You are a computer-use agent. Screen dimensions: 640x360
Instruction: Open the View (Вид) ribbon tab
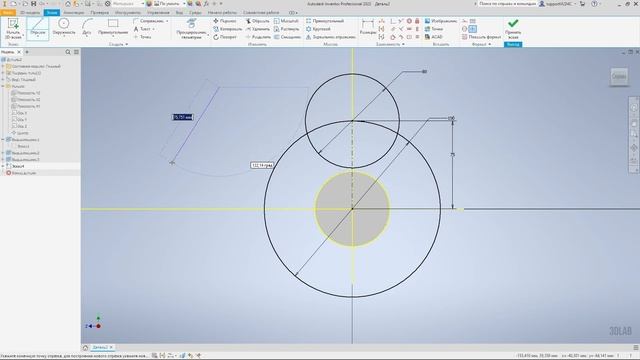179,13
